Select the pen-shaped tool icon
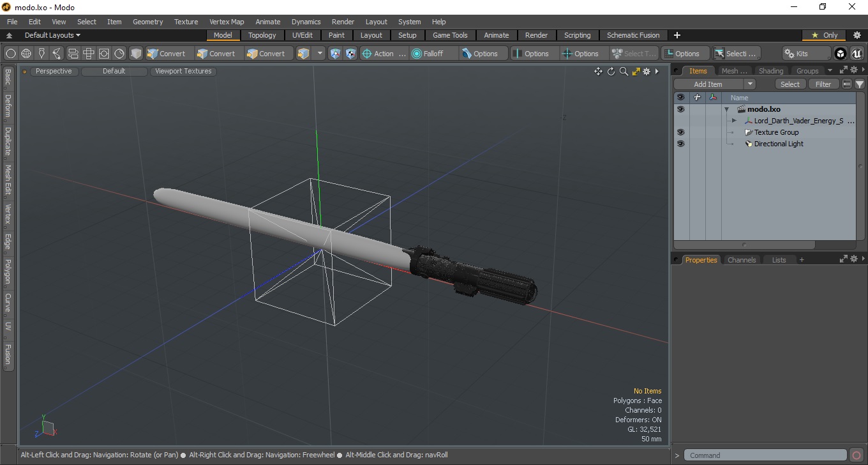This screenshot has height=465, width=868. tap(41, 54)
